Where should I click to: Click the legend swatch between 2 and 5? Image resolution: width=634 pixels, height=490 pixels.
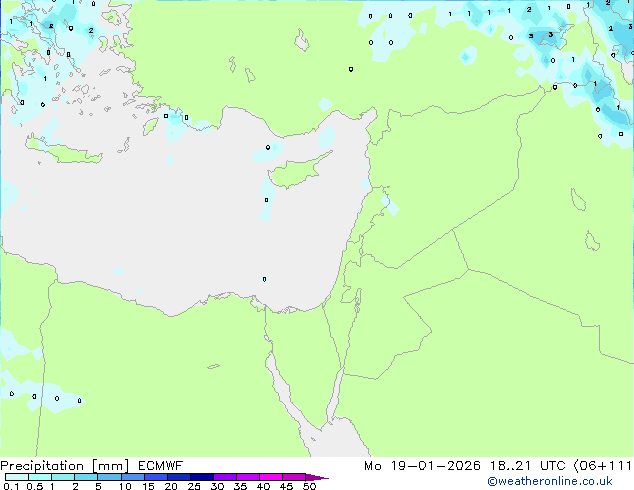(86, 477)
